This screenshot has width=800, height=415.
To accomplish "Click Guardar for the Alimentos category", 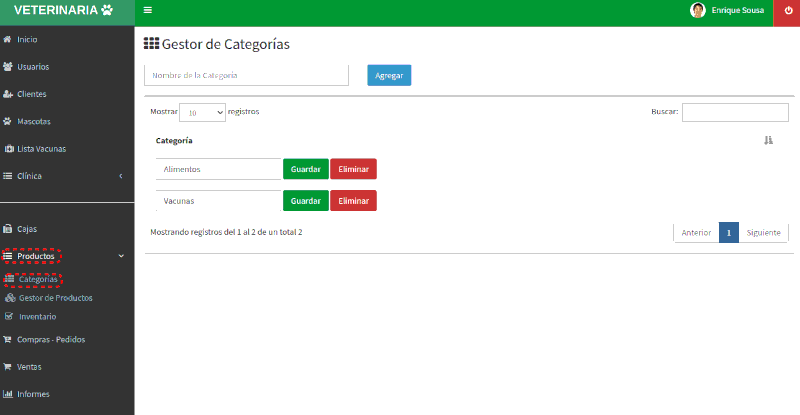I will coord(305,170).
